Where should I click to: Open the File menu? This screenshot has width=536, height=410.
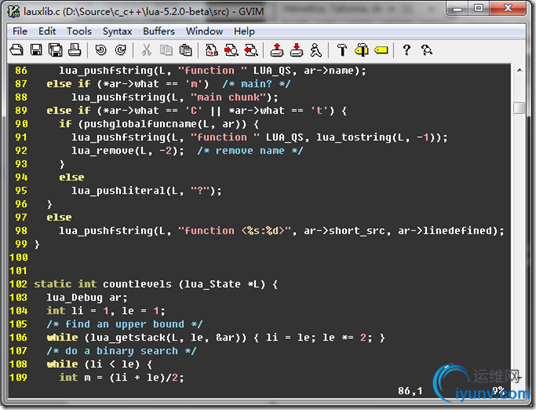(20, 31)
